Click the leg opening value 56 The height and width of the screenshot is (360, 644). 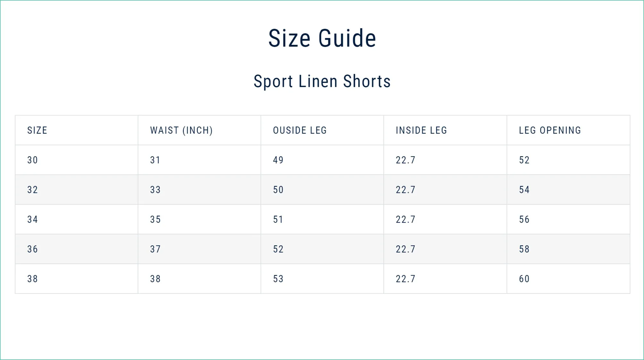tap(524, 219)
